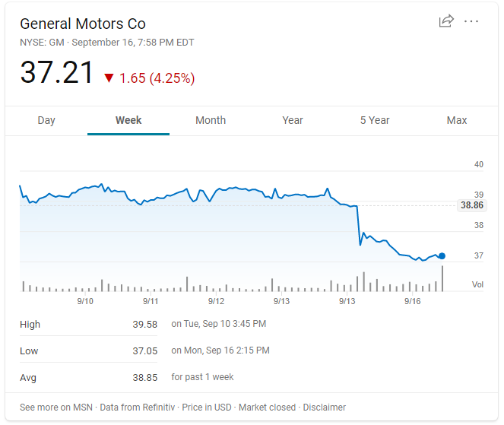
Task: Click the tallest volume bar at right
Action: [442, 278]
